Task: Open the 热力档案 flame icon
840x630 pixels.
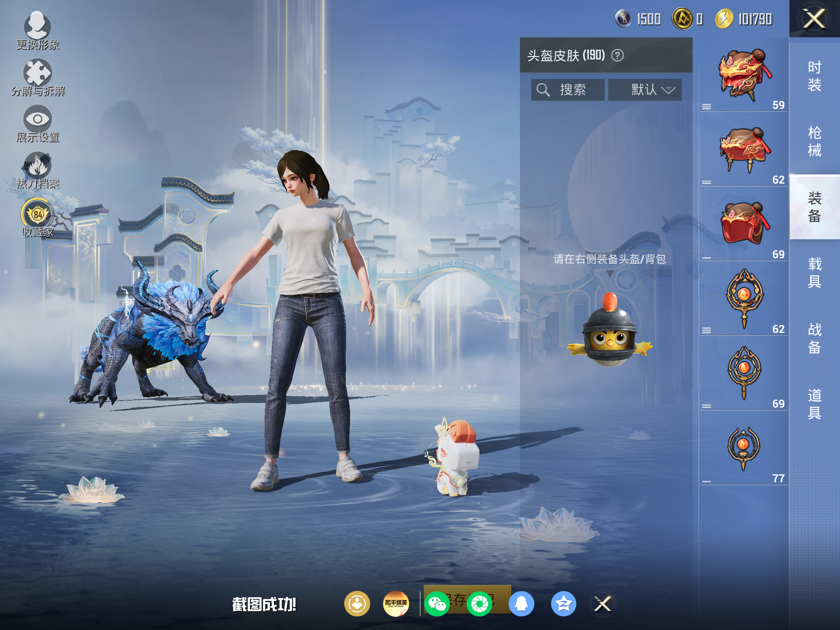Action: pyautogui.click(x=38, y=170)
